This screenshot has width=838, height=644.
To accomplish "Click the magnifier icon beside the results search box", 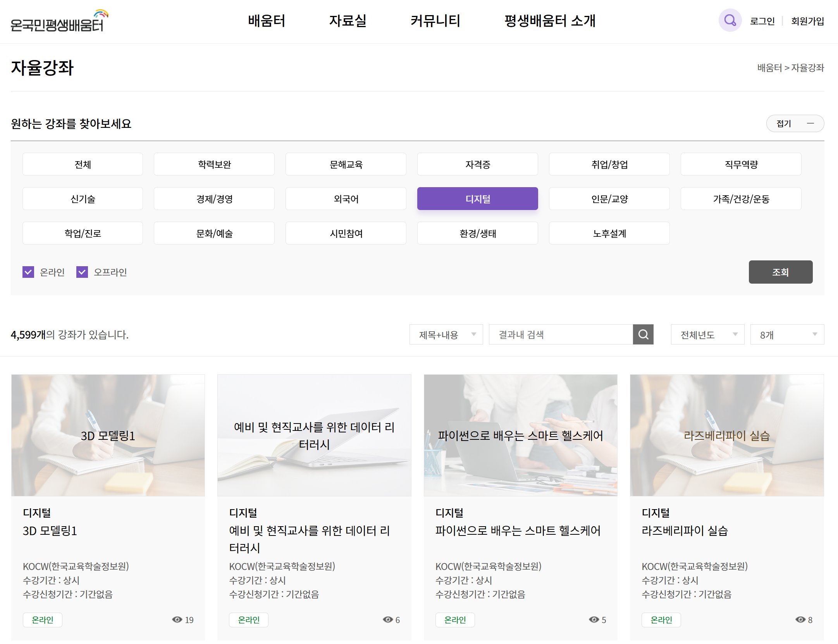I will (643, 334).
